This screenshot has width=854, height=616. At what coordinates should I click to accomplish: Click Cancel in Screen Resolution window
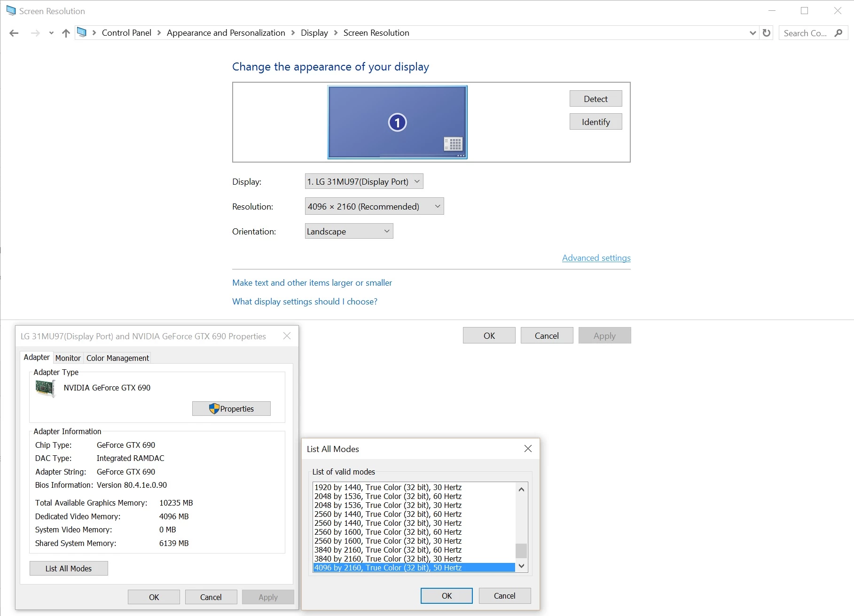coord(547,335)
